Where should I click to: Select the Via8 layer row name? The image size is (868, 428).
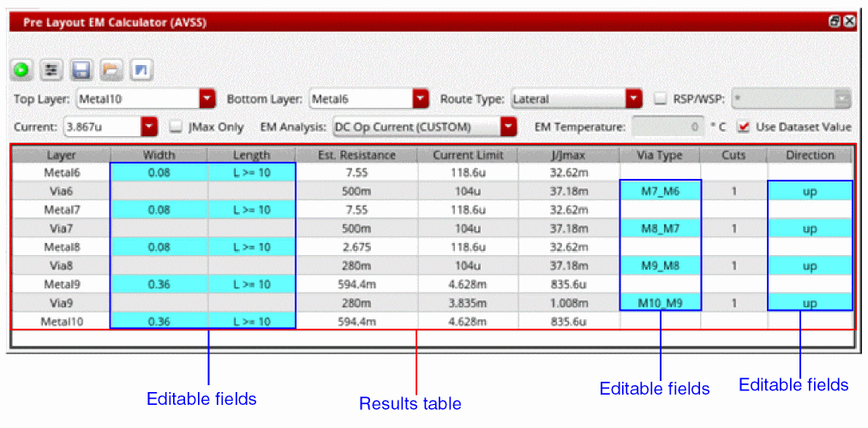[62, 265]
